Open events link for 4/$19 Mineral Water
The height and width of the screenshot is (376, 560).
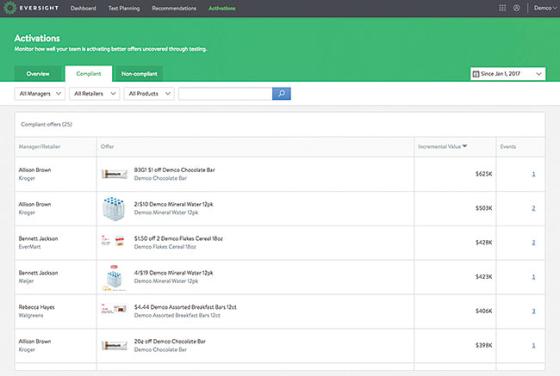coord(534,277)
